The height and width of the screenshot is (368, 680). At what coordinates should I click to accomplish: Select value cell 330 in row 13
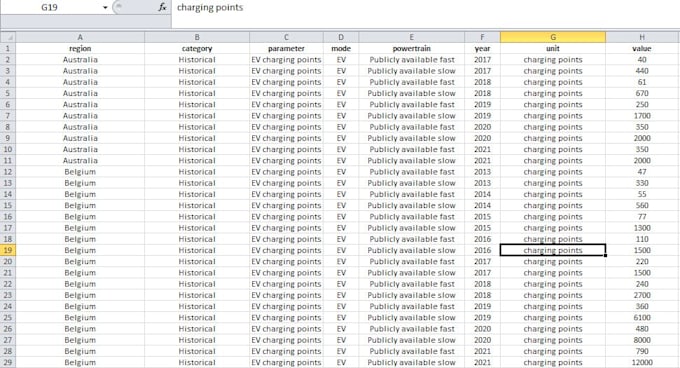pyautogui.click(x=642, y=183)
